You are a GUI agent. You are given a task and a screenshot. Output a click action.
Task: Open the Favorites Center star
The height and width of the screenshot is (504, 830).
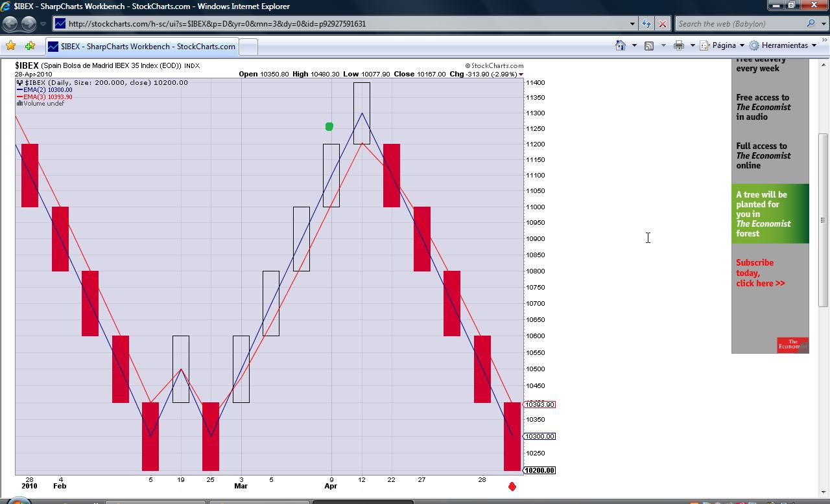10,46
